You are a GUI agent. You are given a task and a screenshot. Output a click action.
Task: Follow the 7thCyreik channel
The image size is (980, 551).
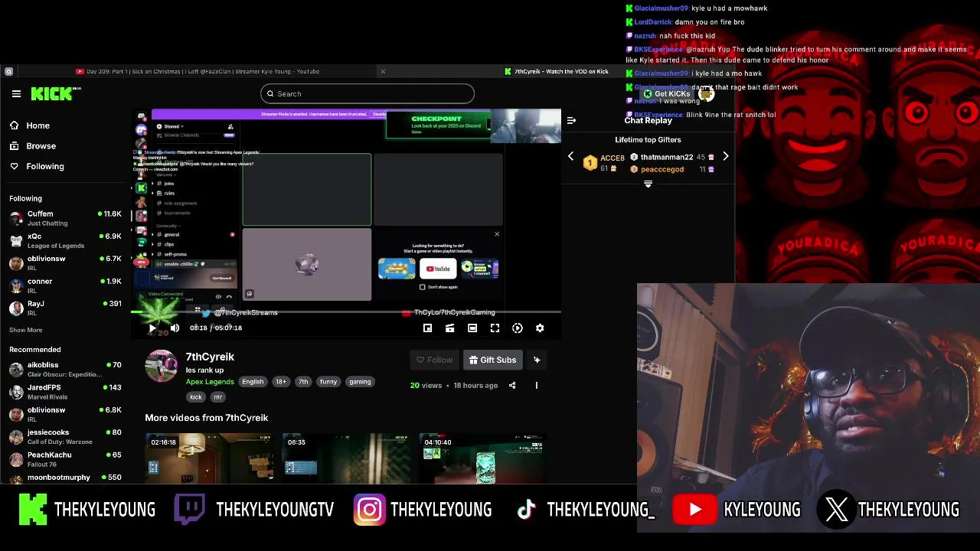[x=434, y=360]
